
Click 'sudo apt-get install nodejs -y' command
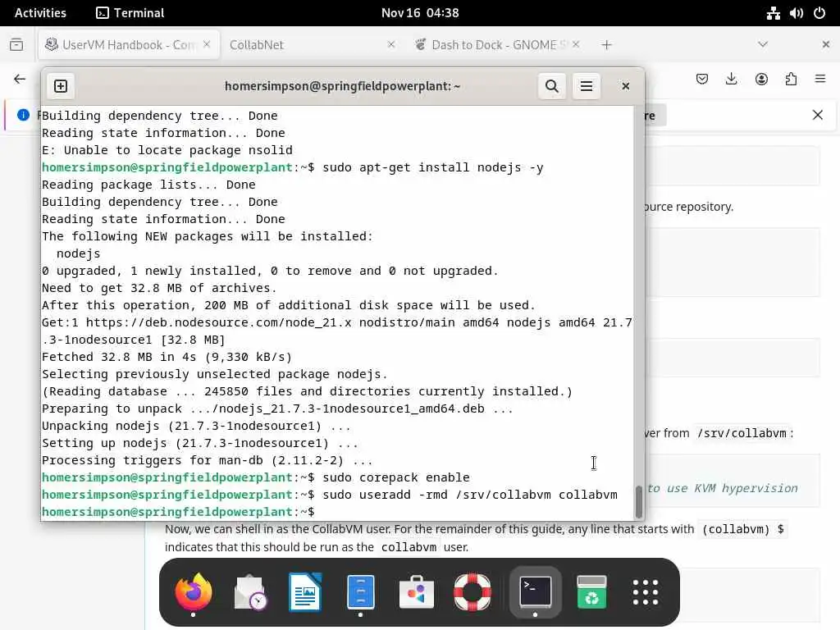433,167
